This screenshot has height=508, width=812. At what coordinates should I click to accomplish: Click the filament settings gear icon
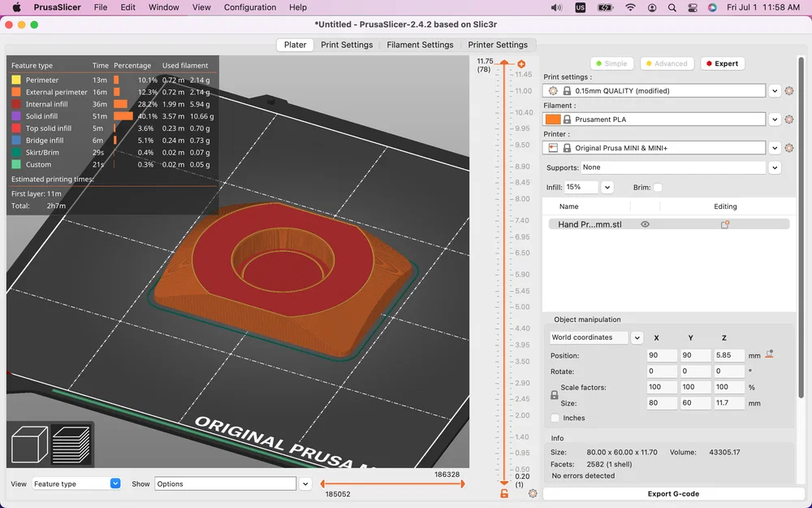788,119
